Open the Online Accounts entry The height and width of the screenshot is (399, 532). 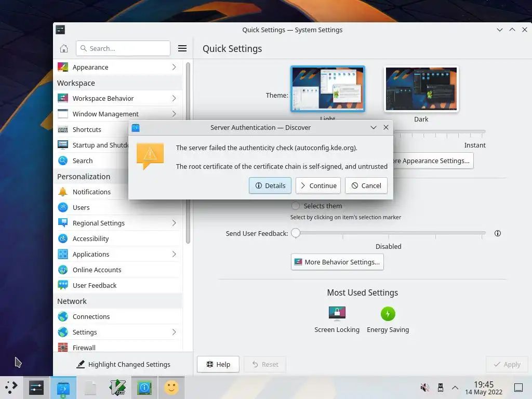click(x=118, y=270)
